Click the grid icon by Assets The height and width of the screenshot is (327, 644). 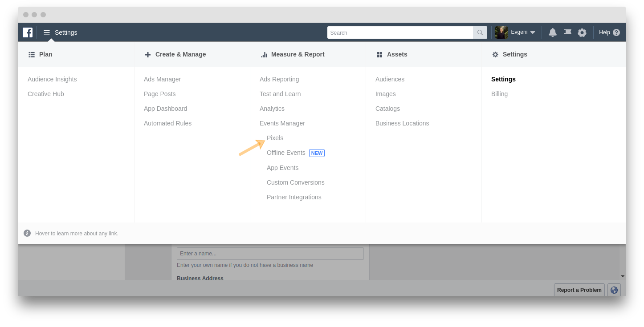click(x=379, y=55)
